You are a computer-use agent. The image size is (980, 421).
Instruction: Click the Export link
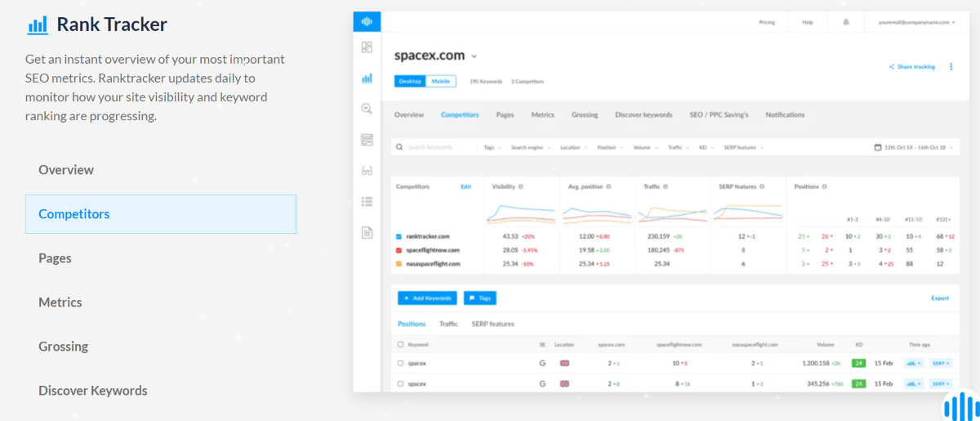[x=940, y=298]
